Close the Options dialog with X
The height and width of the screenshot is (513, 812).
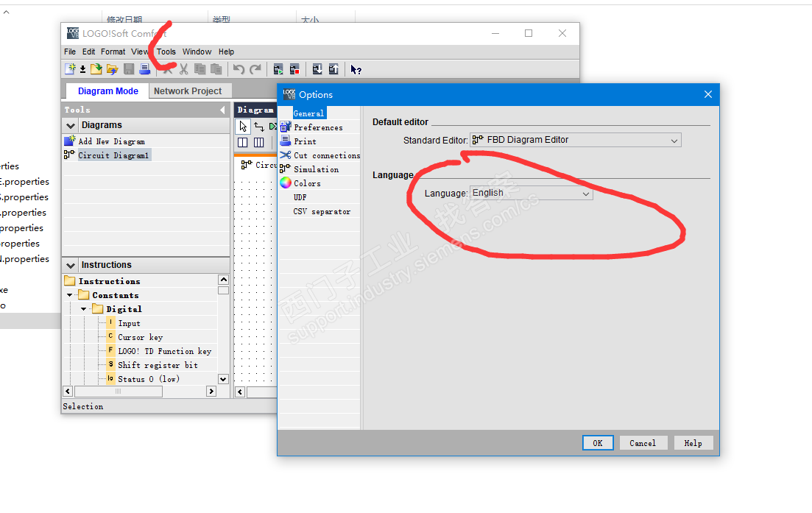pos(708,94)
